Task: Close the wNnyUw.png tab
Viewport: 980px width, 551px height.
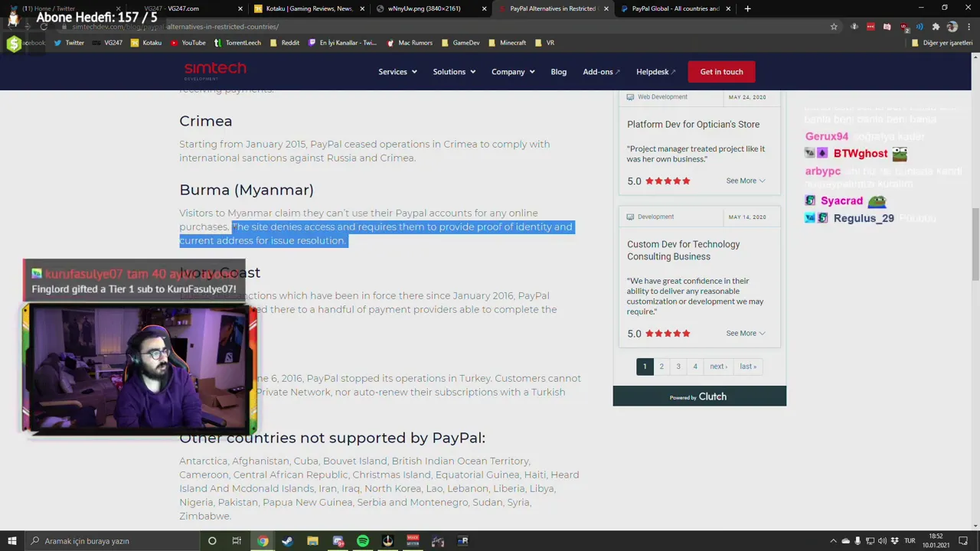Action: [x=484, y=8]
